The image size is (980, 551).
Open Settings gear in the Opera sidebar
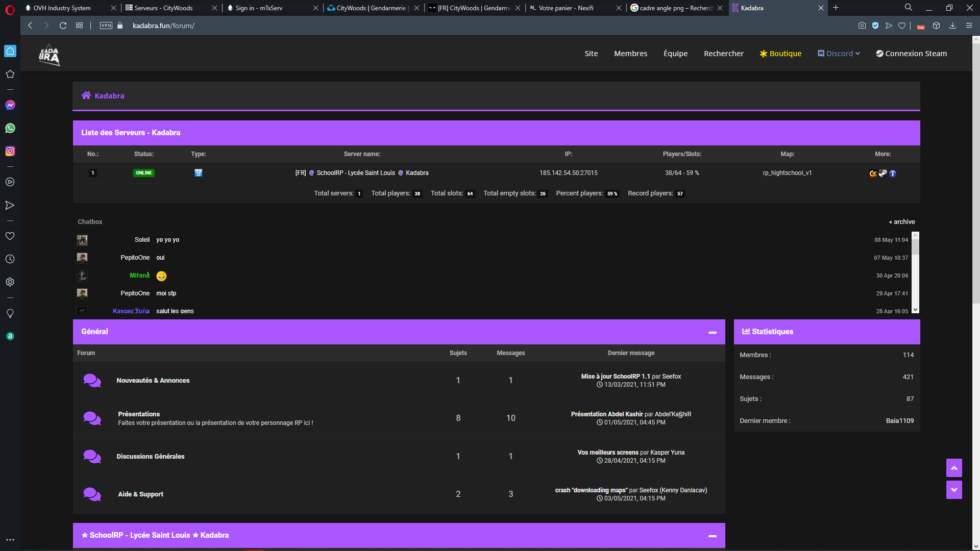(10, 282)
